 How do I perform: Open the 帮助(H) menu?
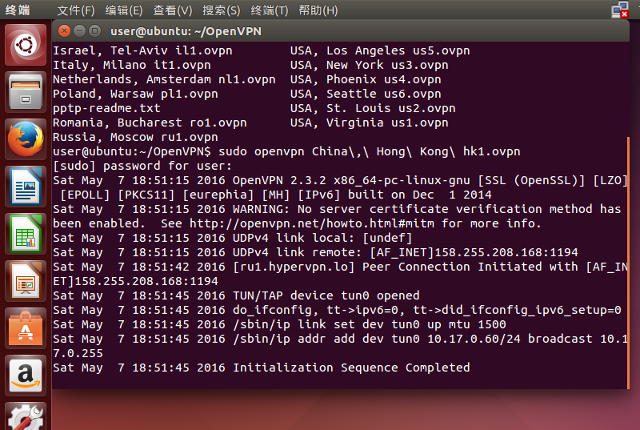click(x=318, y=10)
